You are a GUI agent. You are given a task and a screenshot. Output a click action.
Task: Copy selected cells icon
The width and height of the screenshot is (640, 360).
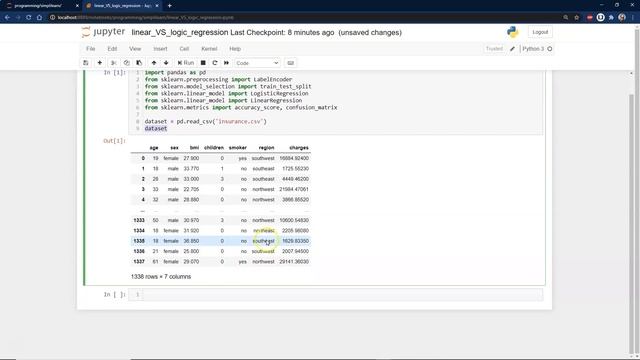click(x=127, y=63)
